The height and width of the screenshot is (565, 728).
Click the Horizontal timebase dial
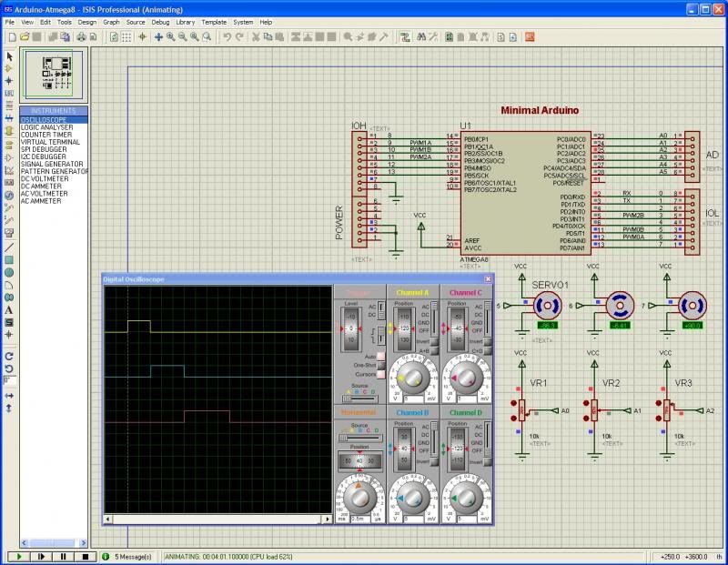pos(359,497)
